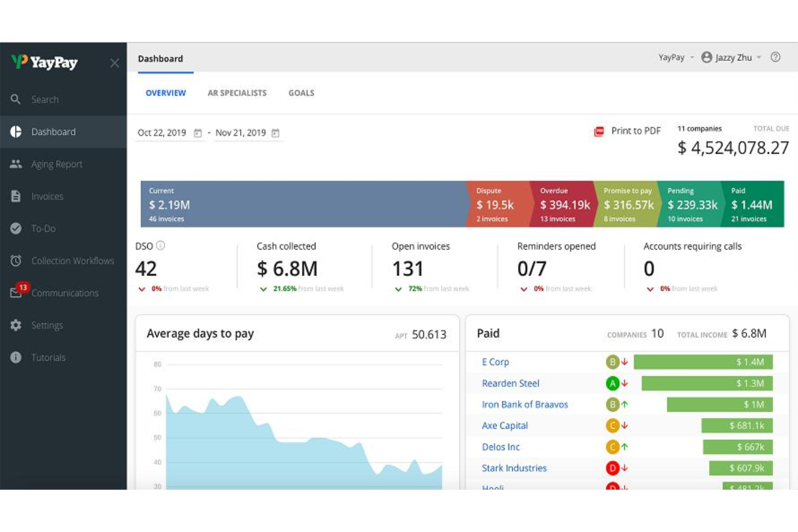The width and height of the screenshot is (798, 532).
Task: Click the E Corp $1.4M green bar
Action: click(x=703, y=362)
